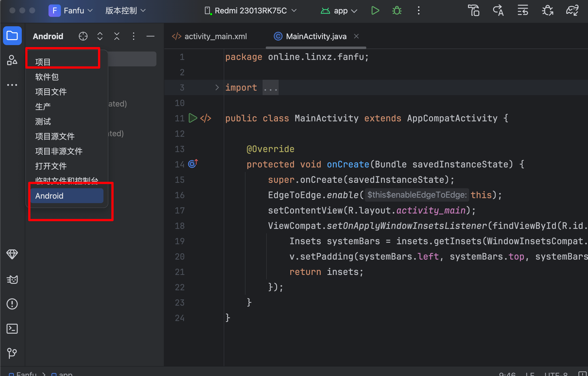The image size is (588, 376).
Task: Open the 版本控制 dropdown
Action: click(x=125, y=11)
